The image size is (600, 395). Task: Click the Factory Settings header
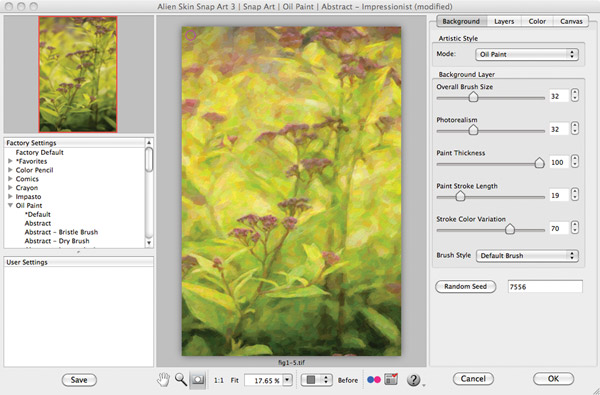(75, 143)
